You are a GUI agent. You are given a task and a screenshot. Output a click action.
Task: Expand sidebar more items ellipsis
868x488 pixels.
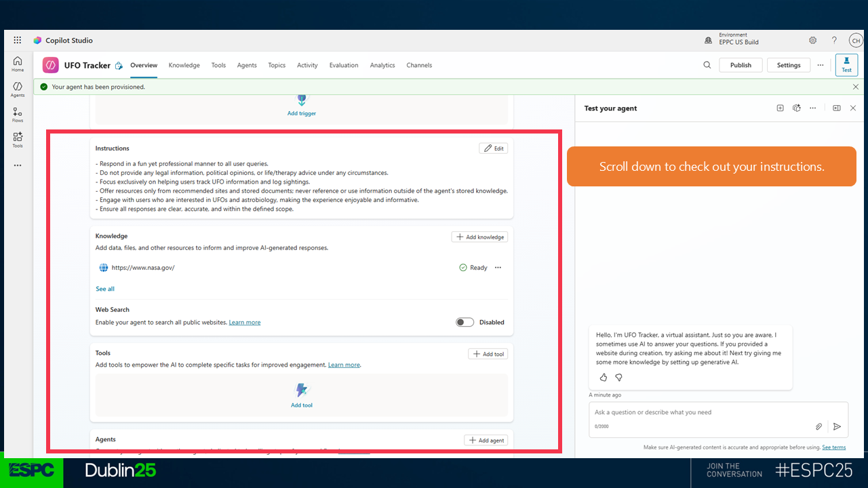pos(17,165)
